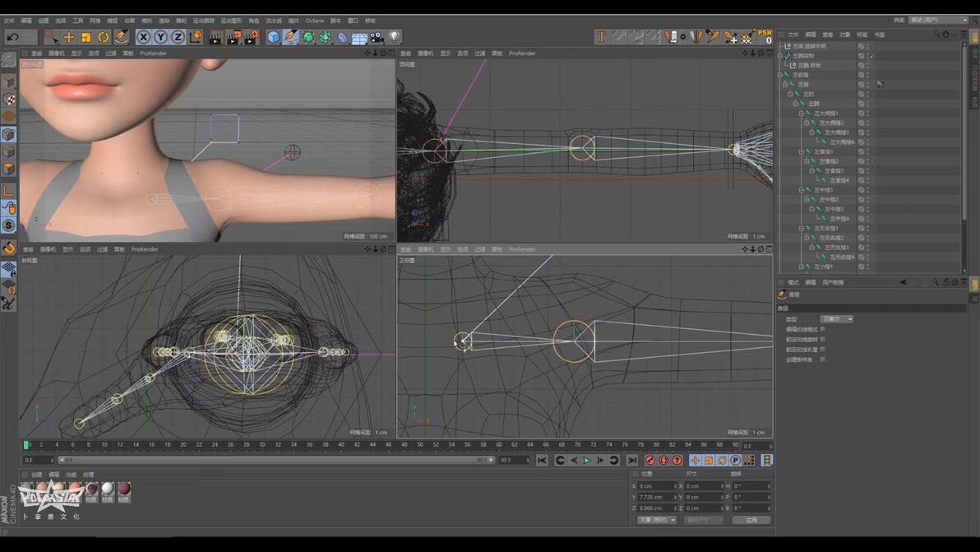Click the Undo arrow in the toolbar
980x552 pixels.
point(12,37)
